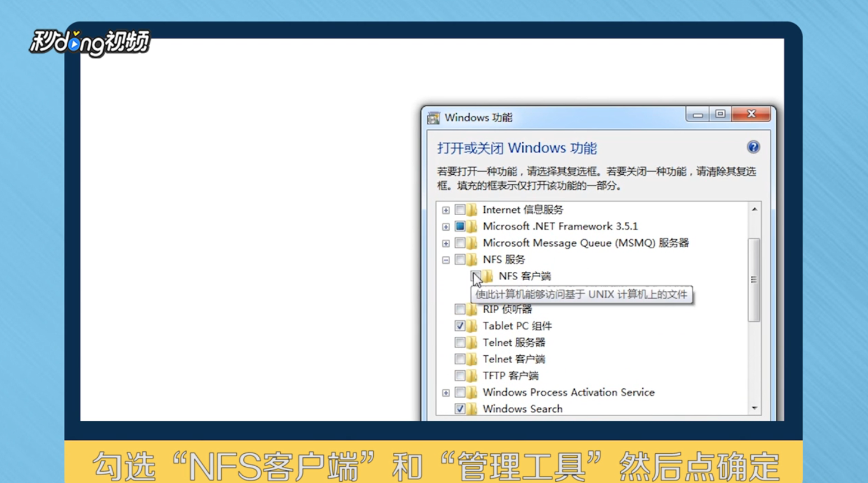Minimize the Windows 功能 dialog
This screenshot has width=868, height=483.
[x=698, y=114]
